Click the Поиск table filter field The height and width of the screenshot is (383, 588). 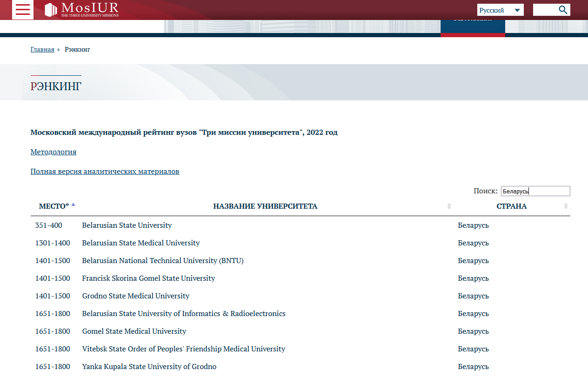[535, 191]
